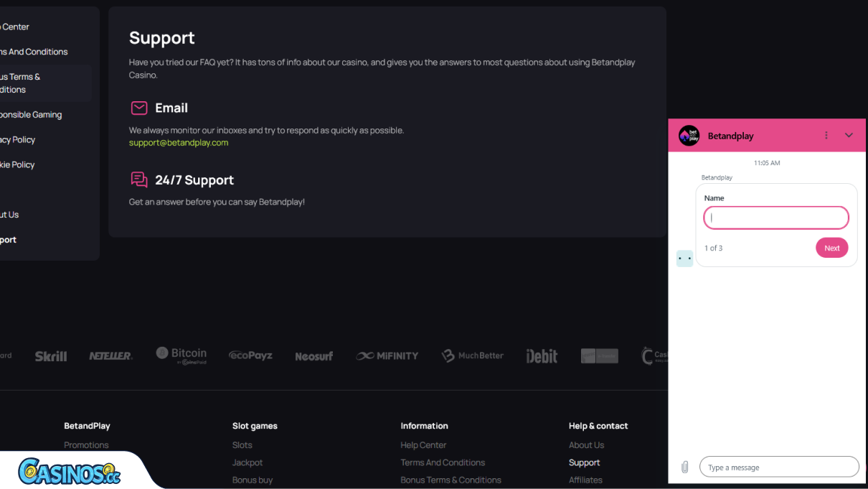Image resolution: width=868 pixels, height=489 pixels.
Task: Open Responsible Gaming in the sidebar
Action: [x=31, y=114]
